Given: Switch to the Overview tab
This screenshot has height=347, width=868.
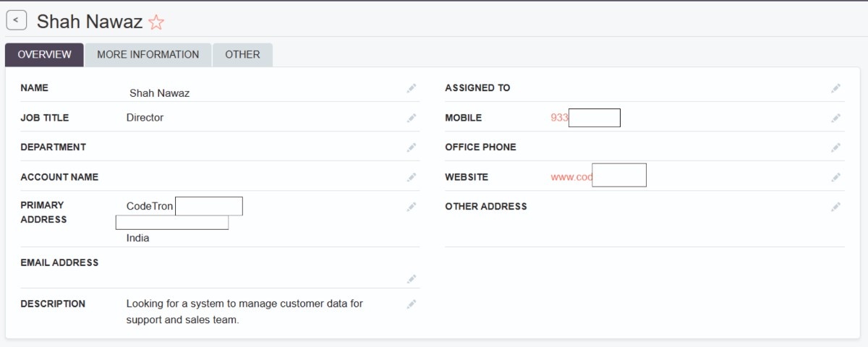Looking at the screenshot, I should (44, 55).
